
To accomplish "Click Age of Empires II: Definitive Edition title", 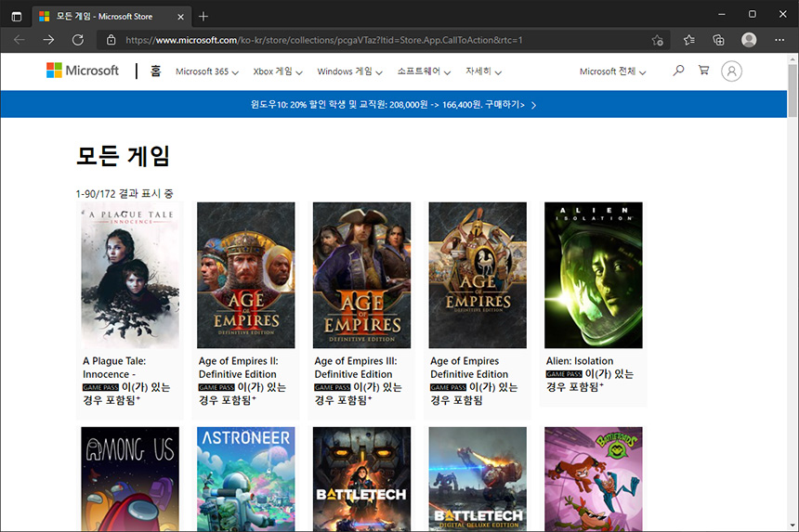I will tap(239, 368).
